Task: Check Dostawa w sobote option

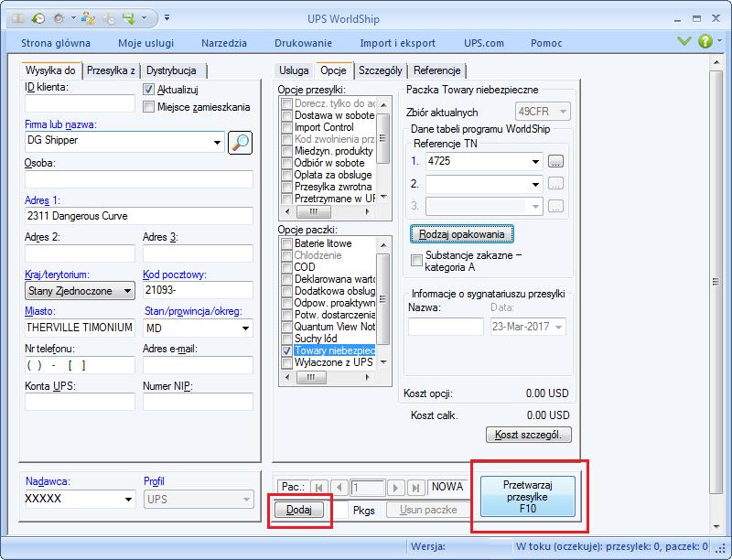Action: point(286,115)
